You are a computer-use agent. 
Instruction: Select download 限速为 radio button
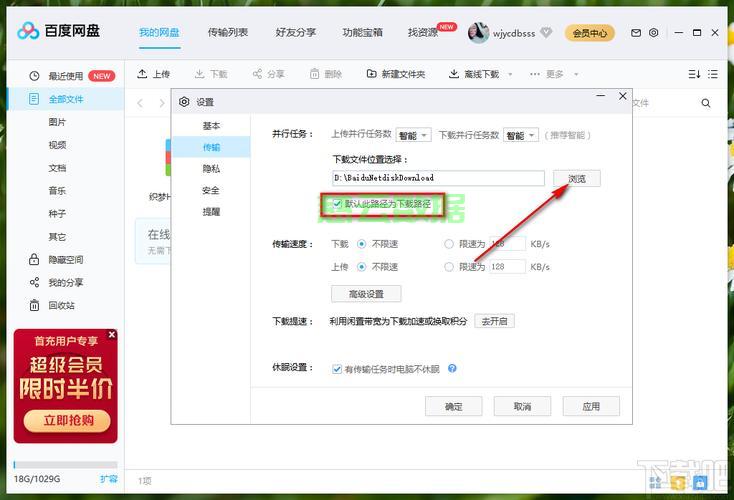pos(449,244)
